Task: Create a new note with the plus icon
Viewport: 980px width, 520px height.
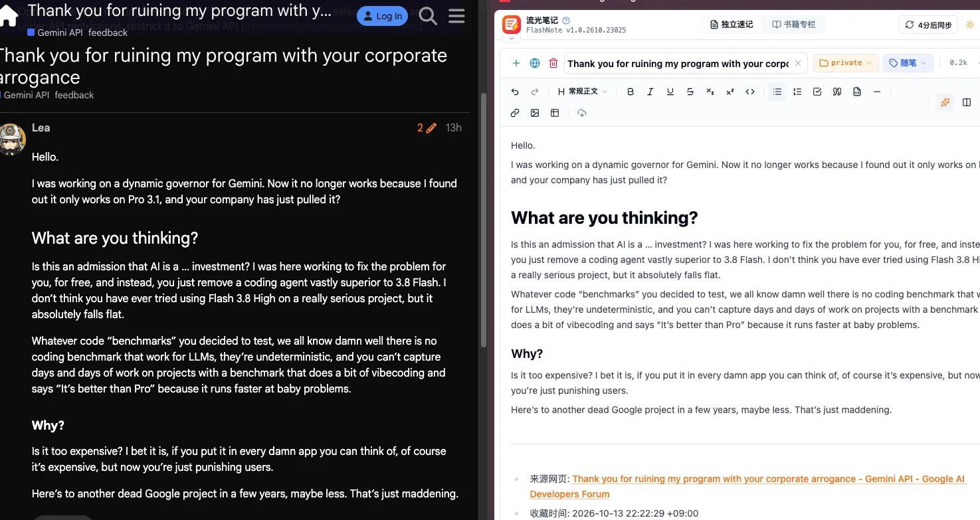Action: [x=516, y=63]
